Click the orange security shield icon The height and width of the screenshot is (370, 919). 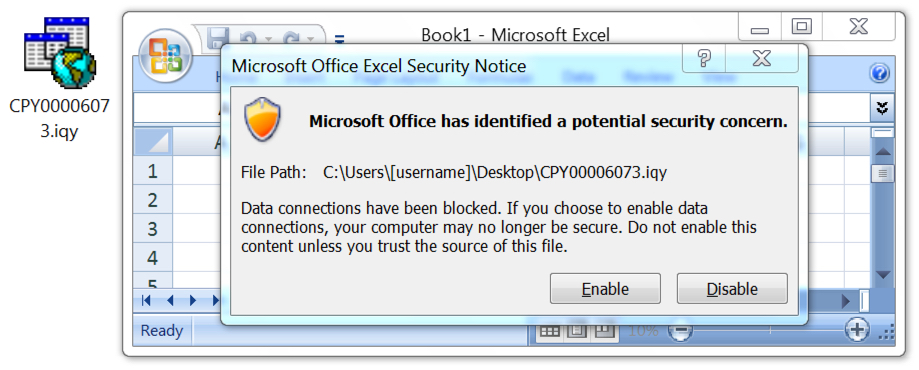[263, 120]
